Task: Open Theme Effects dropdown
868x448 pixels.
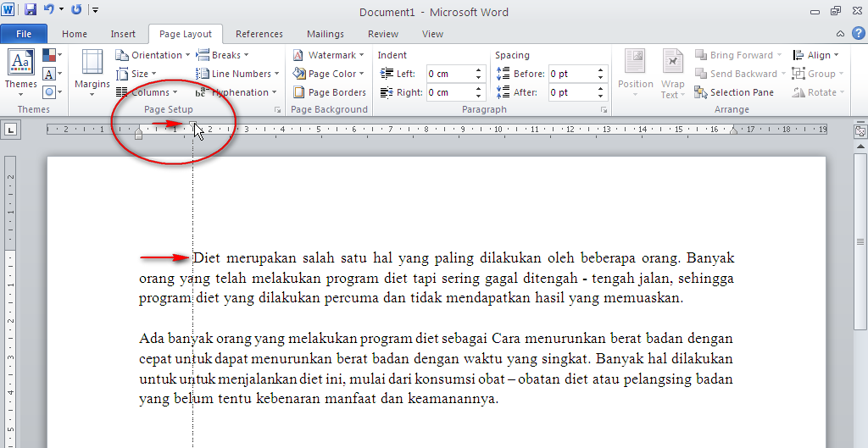Action: (52, 92)
